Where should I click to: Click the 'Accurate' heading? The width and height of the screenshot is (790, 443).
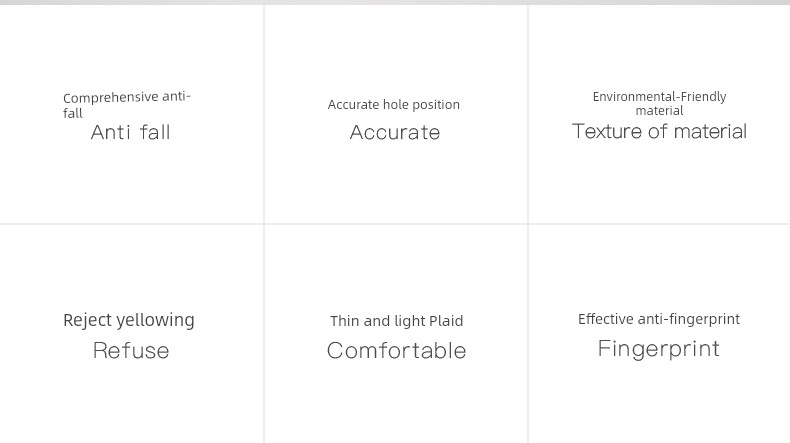[x=395, y=133]
